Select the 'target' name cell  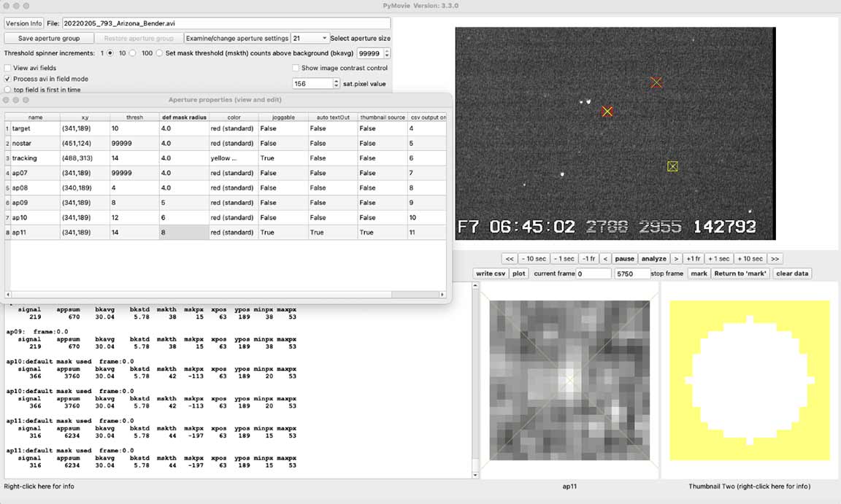35,128
